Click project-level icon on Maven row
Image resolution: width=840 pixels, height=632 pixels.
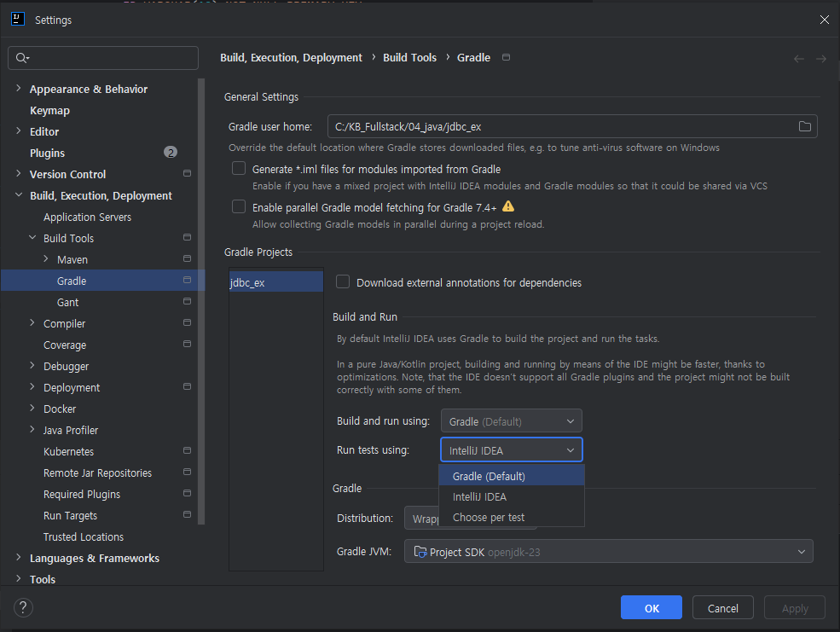(187, 258)
